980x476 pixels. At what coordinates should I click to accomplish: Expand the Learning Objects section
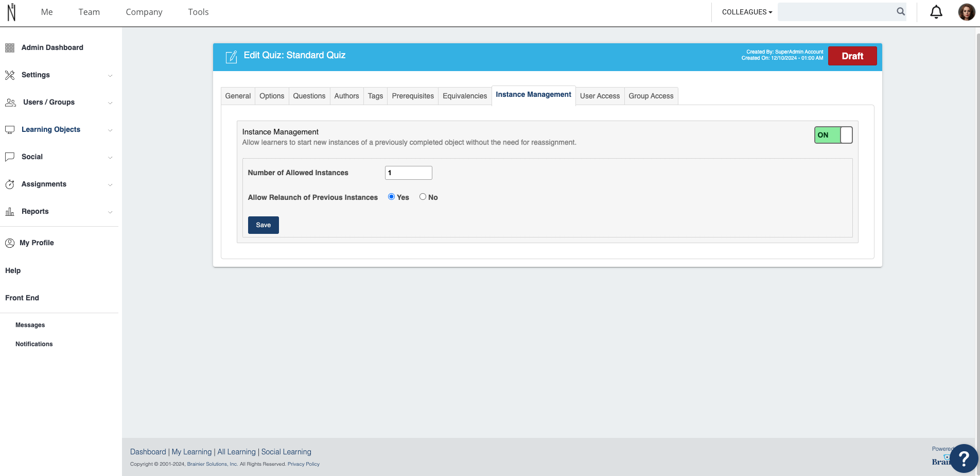coord(110,130)
